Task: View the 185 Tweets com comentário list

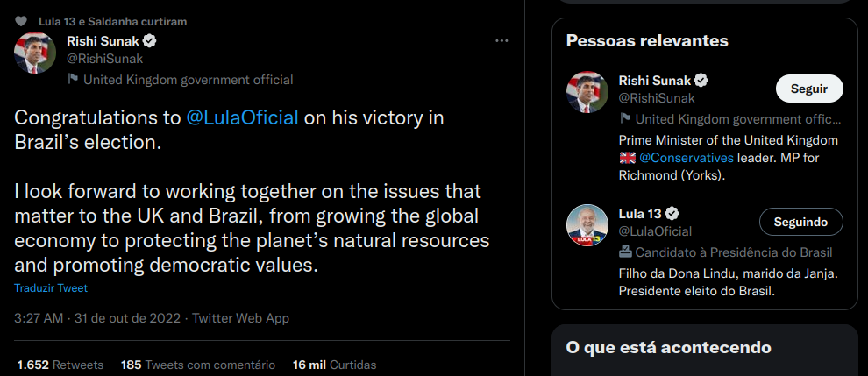Action: tap(198, 365)
